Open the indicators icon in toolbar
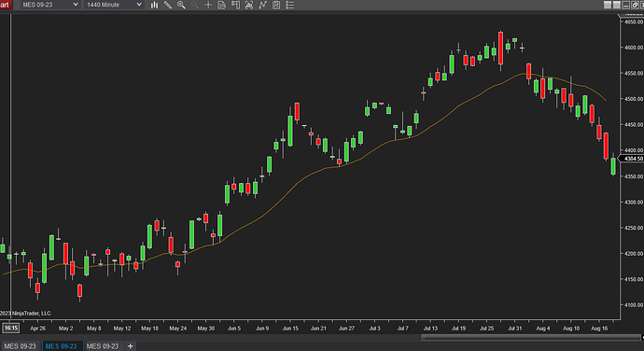 pyautogui.click(x=249, y=5)
